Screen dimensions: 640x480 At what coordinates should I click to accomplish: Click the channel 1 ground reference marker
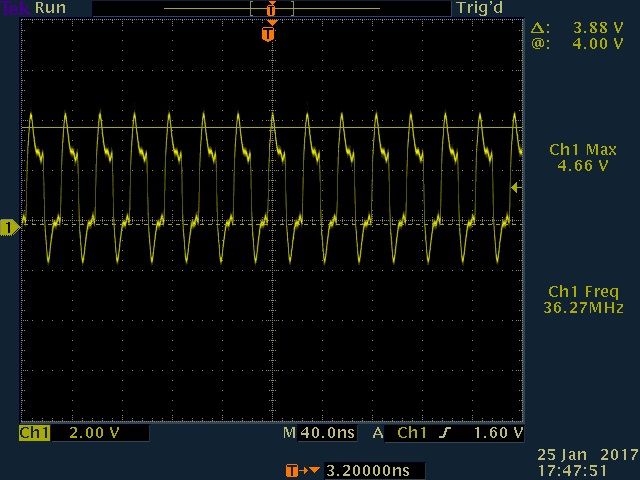(x=9, y=227)
